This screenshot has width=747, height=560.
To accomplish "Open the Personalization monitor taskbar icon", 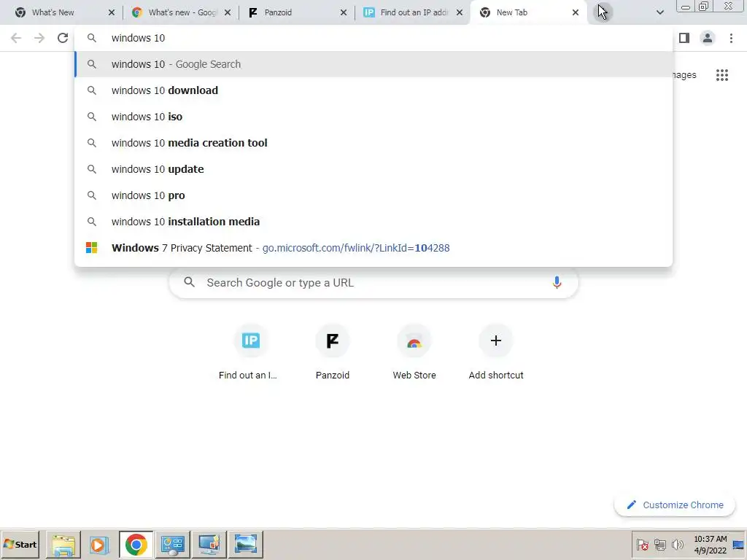I will [209, 544].
